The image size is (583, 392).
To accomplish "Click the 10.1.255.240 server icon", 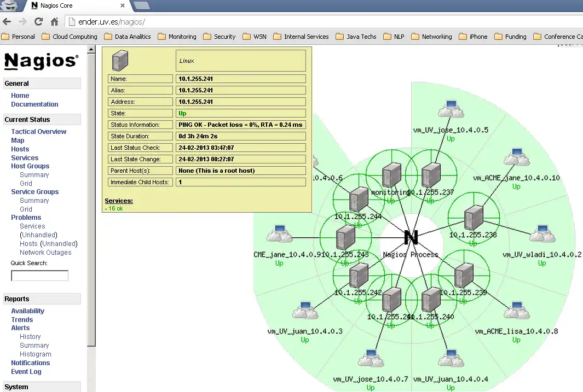I will [431, 299].
